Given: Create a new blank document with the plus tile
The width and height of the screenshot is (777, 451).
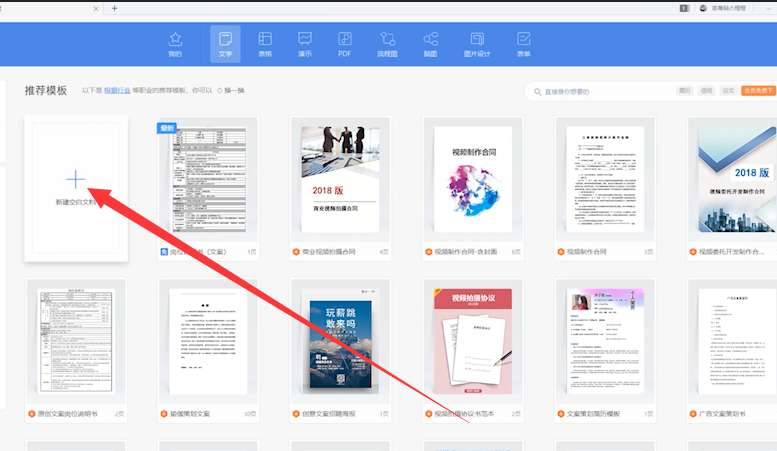Looking at the screenshot, I should coord(76,188).
